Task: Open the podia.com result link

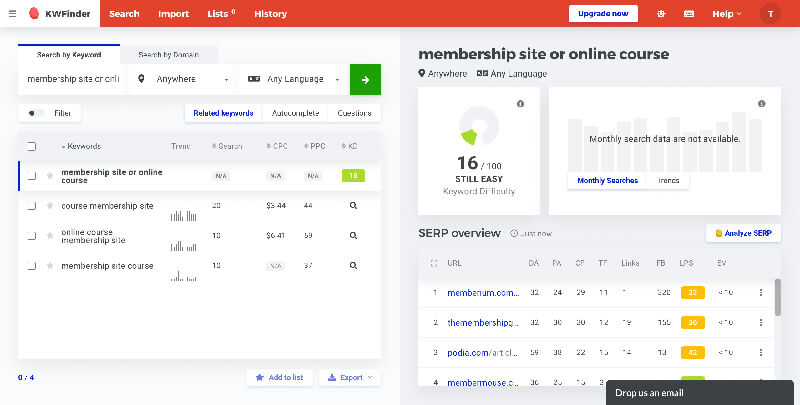Action: pyautogui.click(x=483, y=352)
